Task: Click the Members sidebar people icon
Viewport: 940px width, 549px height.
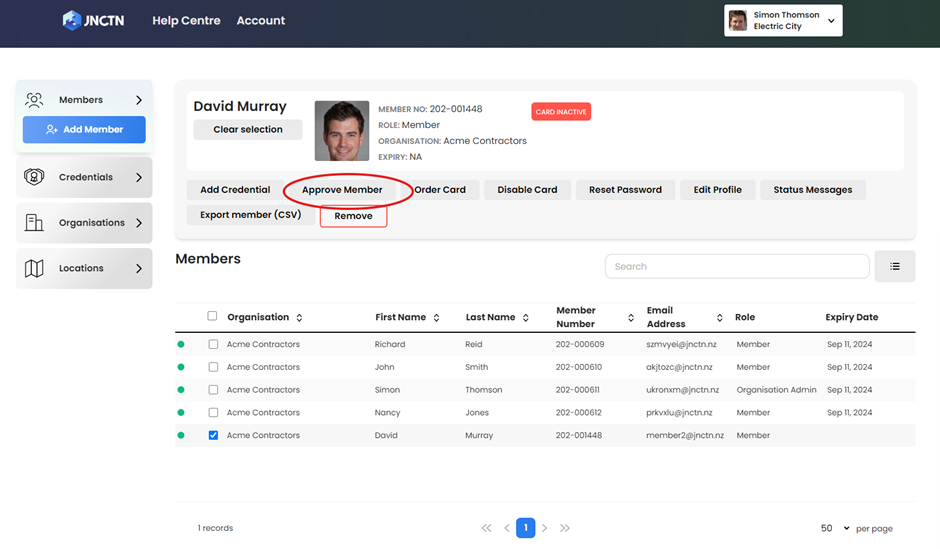Action: click(x=35, y=100)
